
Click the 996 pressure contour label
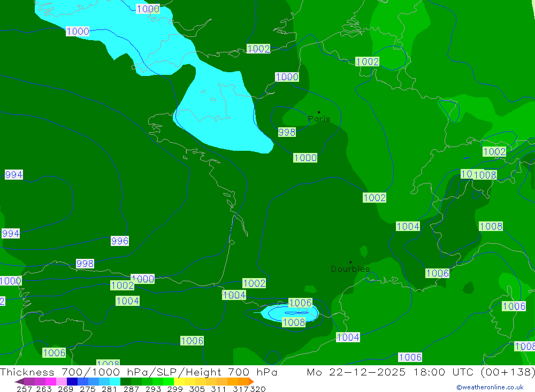(120, 241)
